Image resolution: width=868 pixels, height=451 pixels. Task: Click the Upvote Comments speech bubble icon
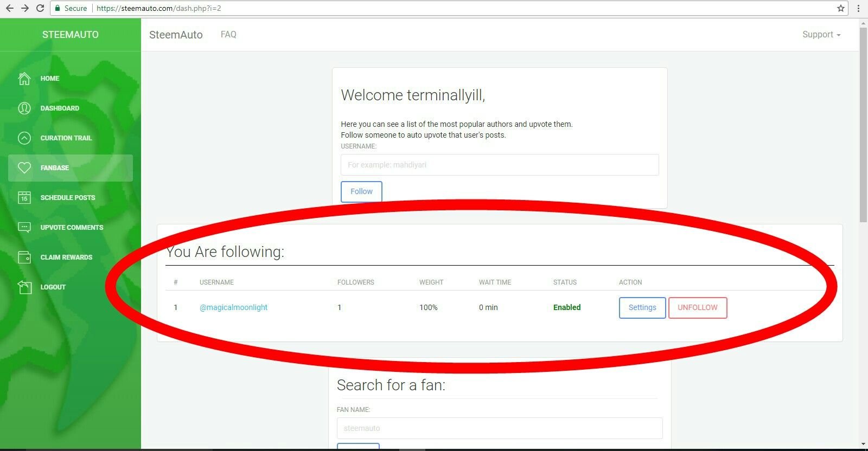[x=24, y=228]
